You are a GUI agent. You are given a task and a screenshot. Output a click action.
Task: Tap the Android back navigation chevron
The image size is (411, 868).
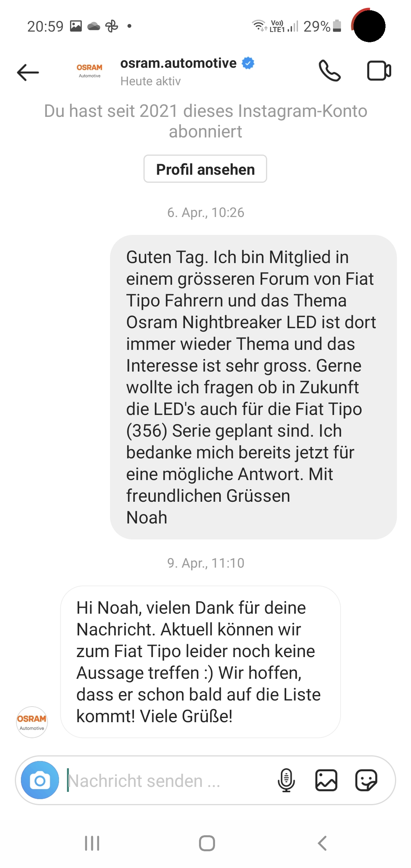tap(322, 843)
